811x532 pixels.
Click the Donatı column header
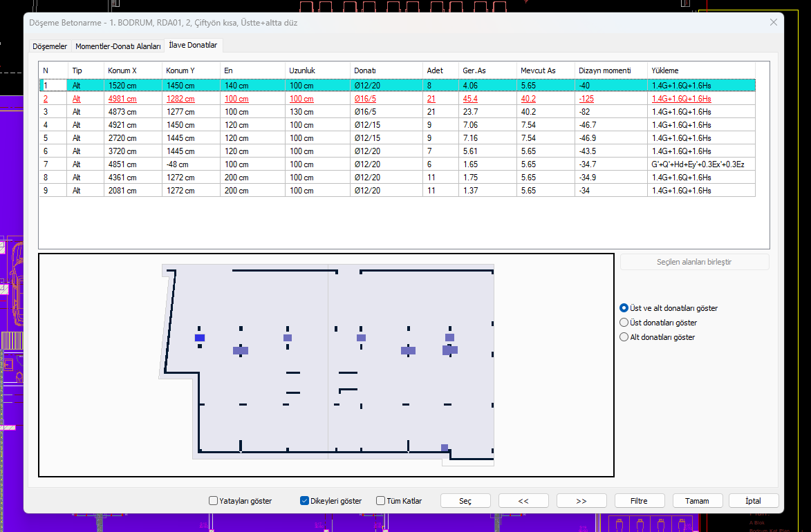click(386, 70)
